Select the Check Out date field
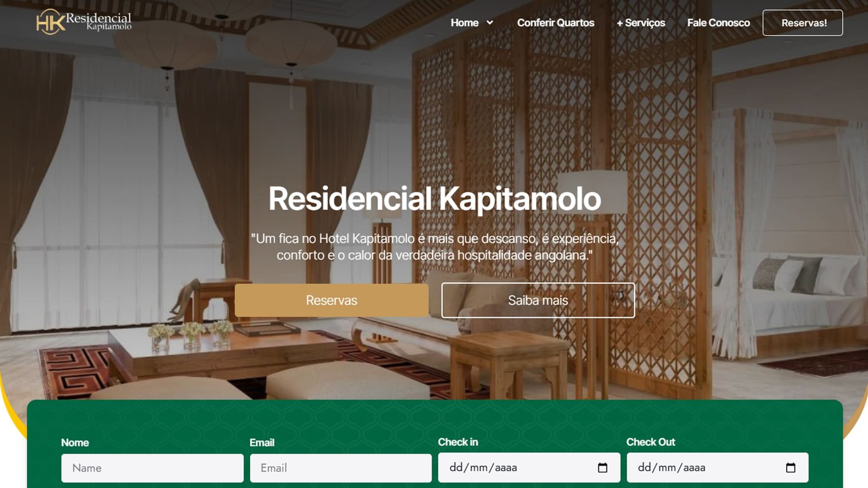Viewport: 868px width, 488px height. (x=718, y=467)
